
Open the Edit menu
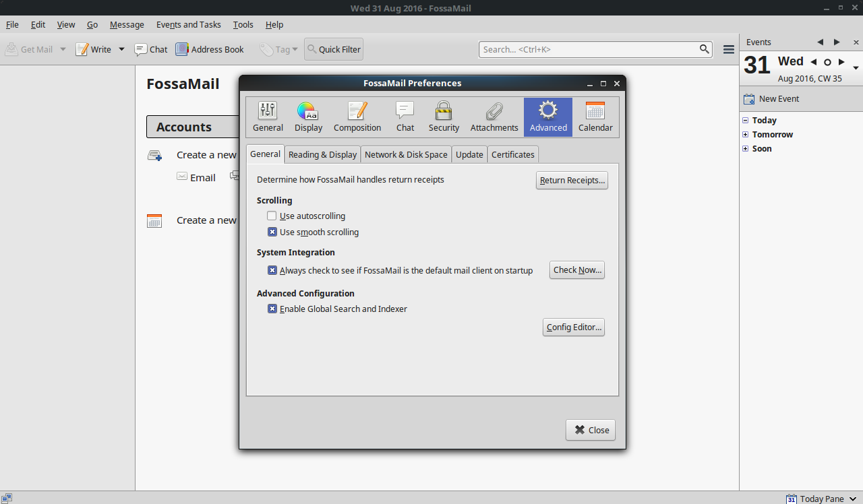38,24
